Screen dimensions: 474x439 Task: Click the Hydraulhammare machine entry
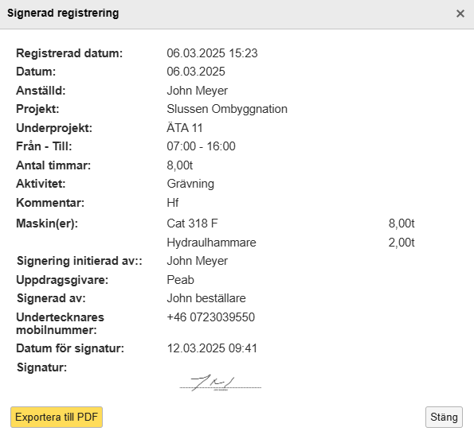click(211, 242)
